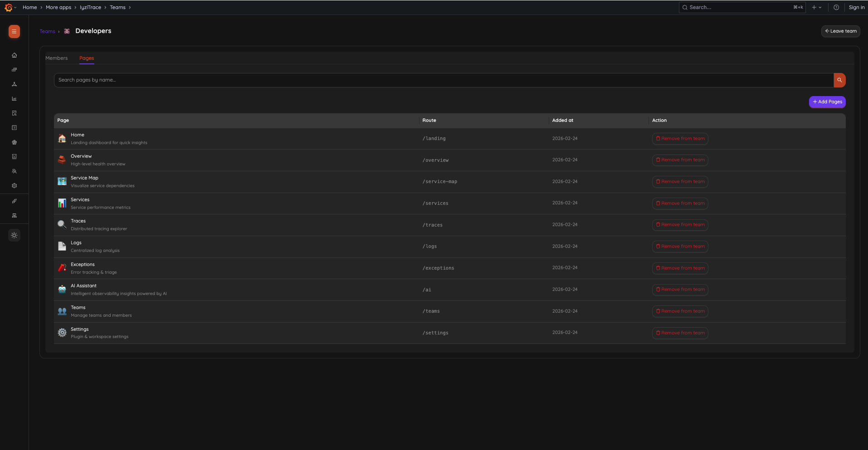
Task: Remove AI Assistant page from team
Action: [x=680, y=290]
